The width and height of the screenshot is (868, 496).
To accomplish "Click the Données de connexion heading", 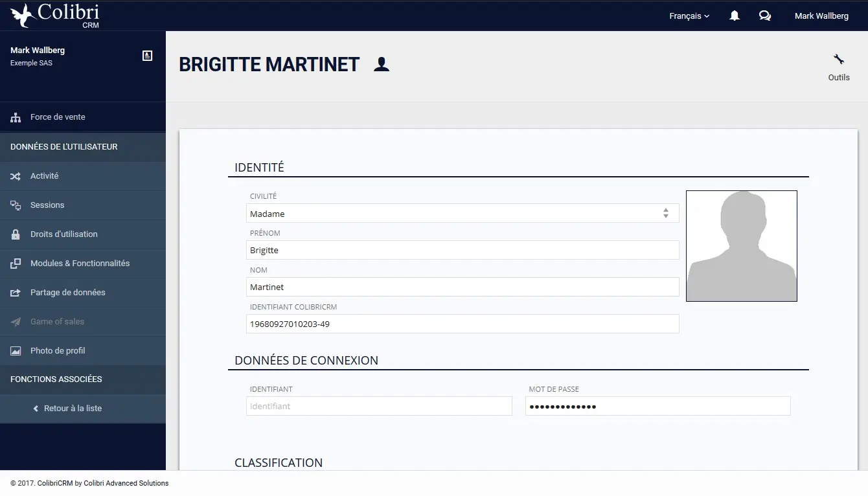I will pyautogui.click(x=306, y=361).
